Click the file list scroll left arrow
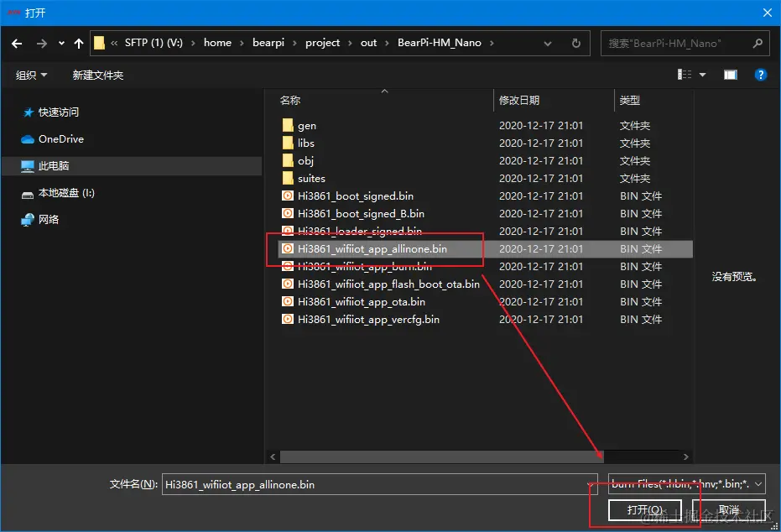The width and height of the screenshot is (781, 532). pyautogui.click(x=273, y=456)
